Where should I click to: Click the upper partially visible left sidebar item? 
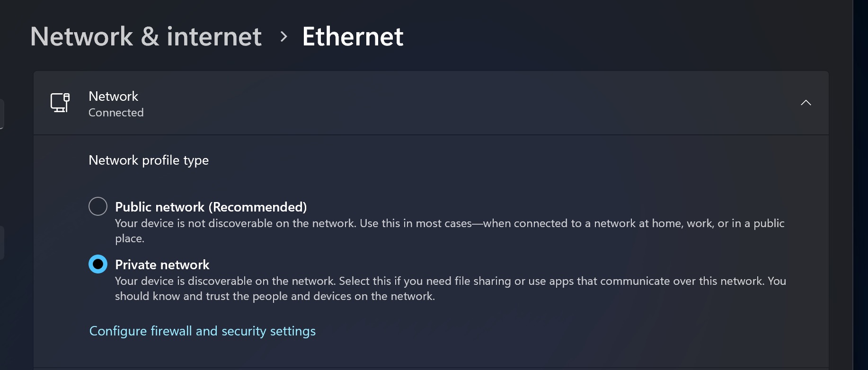(2, 114)
